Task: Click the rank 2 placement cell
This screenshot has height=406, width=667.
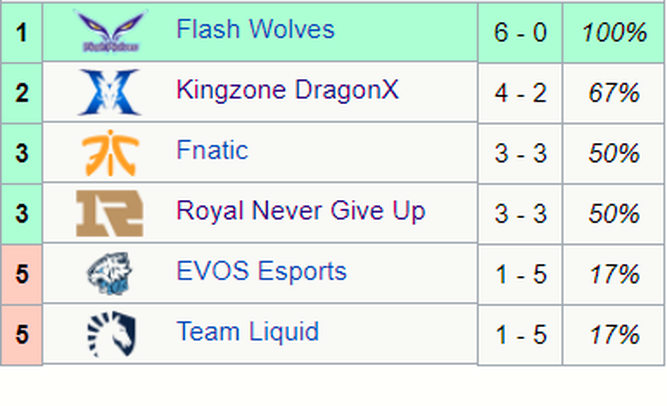Action: [x=21, y=93]
